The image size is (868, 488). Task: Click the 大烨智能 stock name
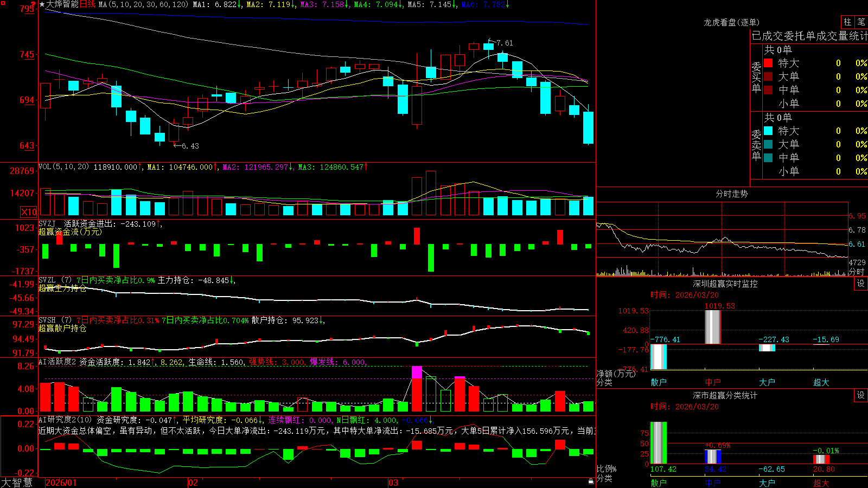(63, 4)
